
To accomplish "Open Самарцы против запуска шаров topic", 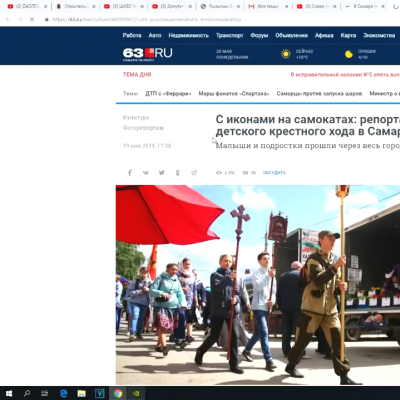I will pos(319,94).
